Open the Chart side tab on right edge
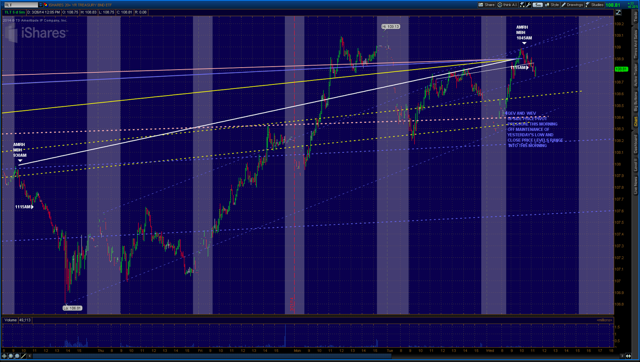 [636, 121]
